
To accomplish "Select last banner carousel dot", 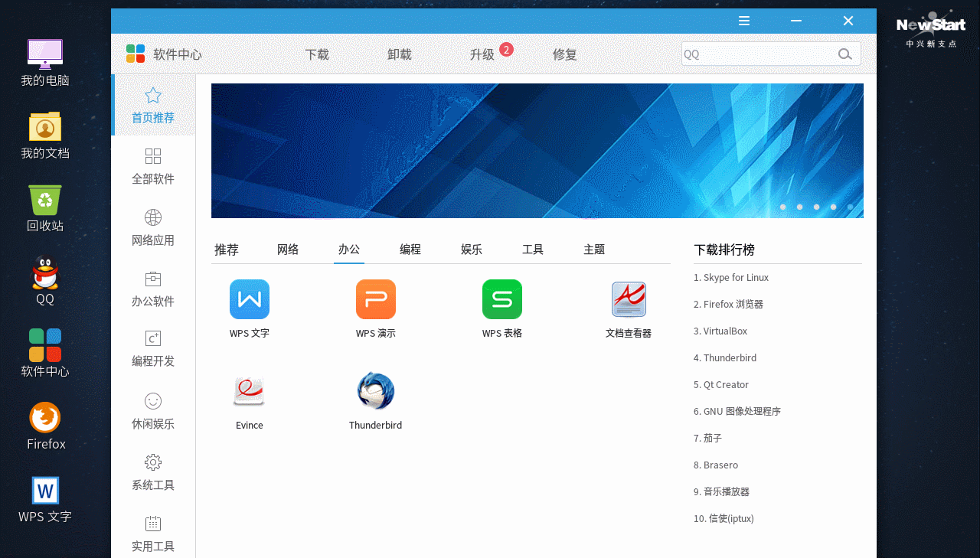I will (850, 207).
